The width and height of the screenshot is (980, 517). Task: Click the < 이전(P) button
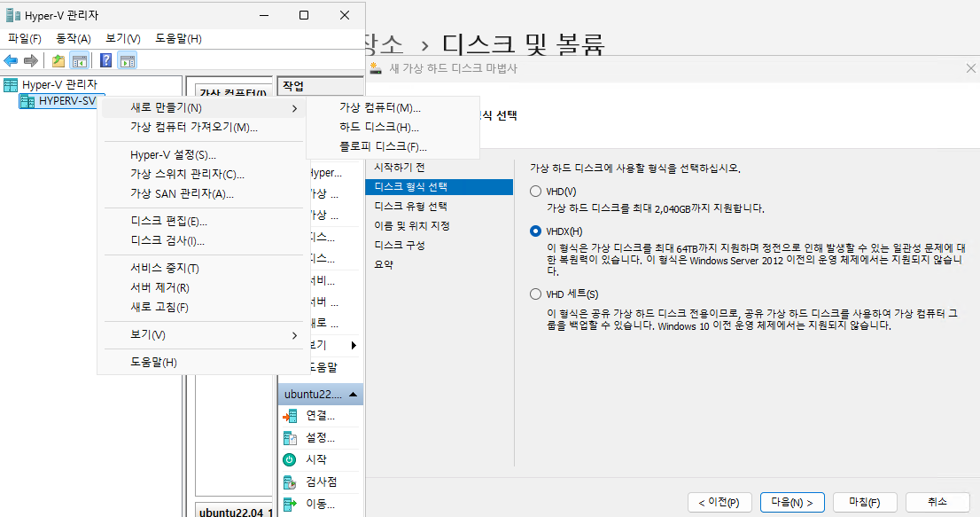pos(719,502)
